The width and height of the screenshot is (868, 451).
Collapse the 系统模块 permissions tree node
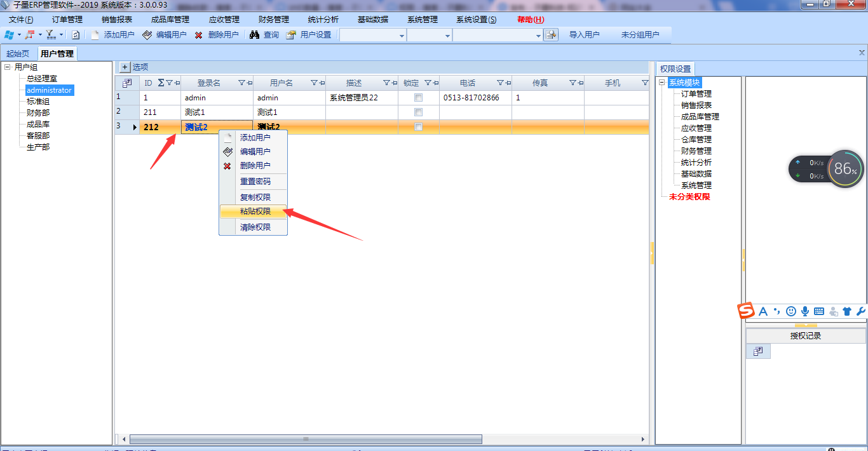click(662, 83)
